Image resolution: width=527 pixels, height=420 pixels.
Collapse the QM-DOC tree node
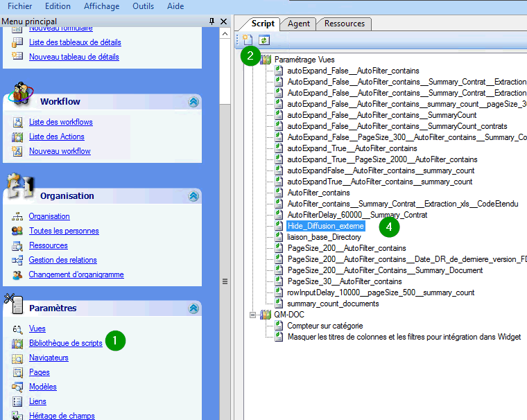(x=253, y=315)
